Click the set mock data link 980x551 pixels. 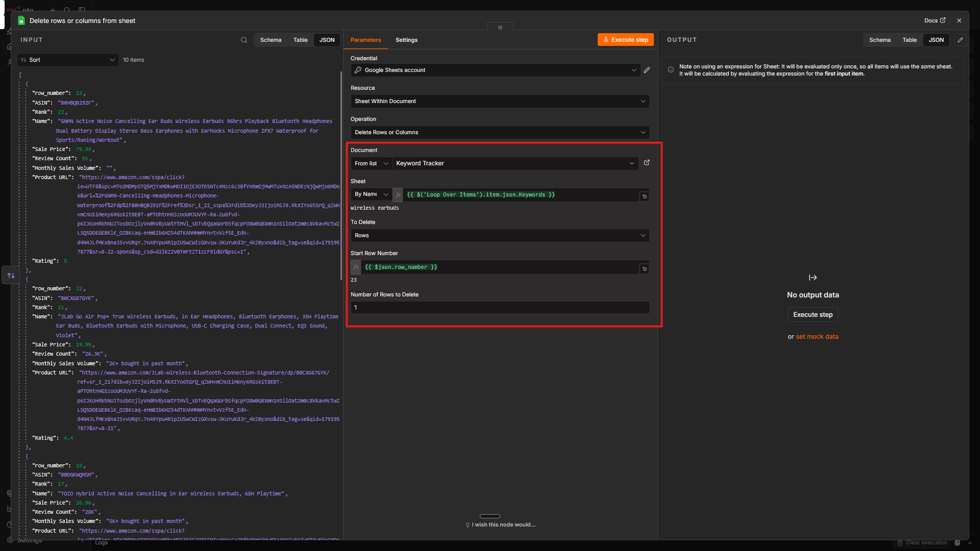(817, 337)
